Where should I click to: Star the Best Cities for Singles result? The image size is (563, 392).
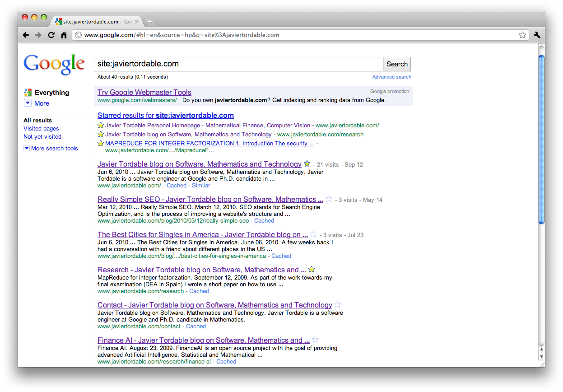click(x=313, y=234)
